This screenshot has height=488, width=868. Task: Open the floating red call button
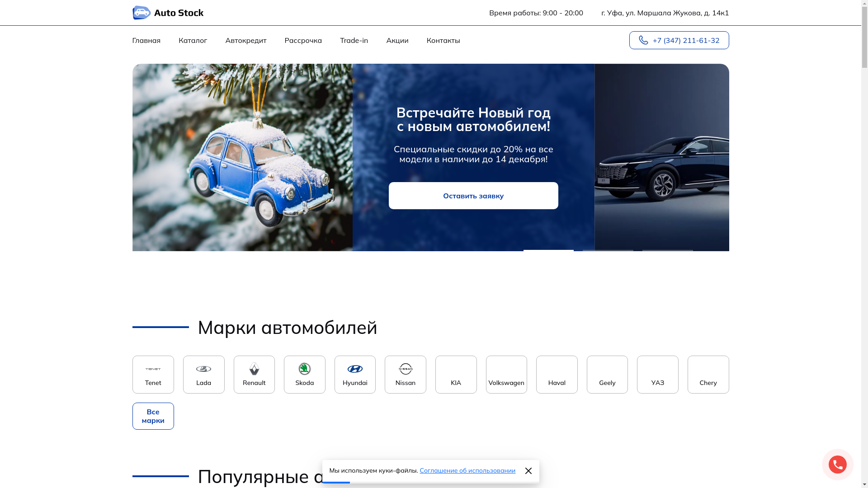[x=838, y=465]
